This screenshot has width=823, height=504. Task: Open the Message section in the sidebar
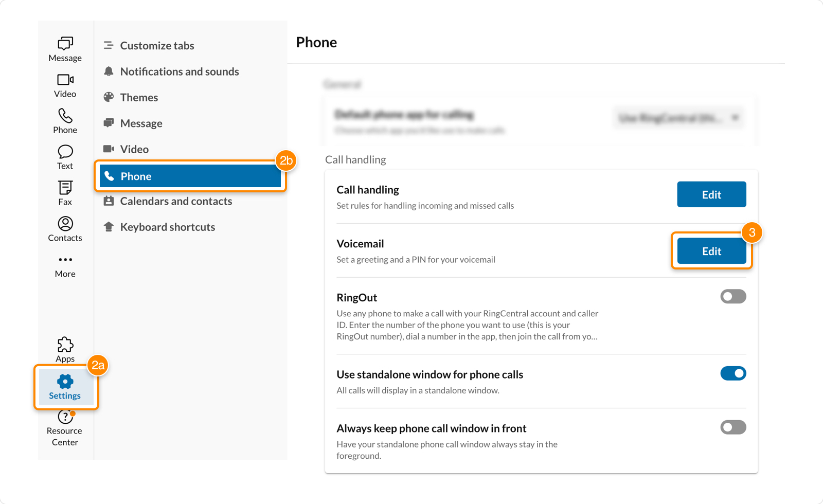point(65,49)
